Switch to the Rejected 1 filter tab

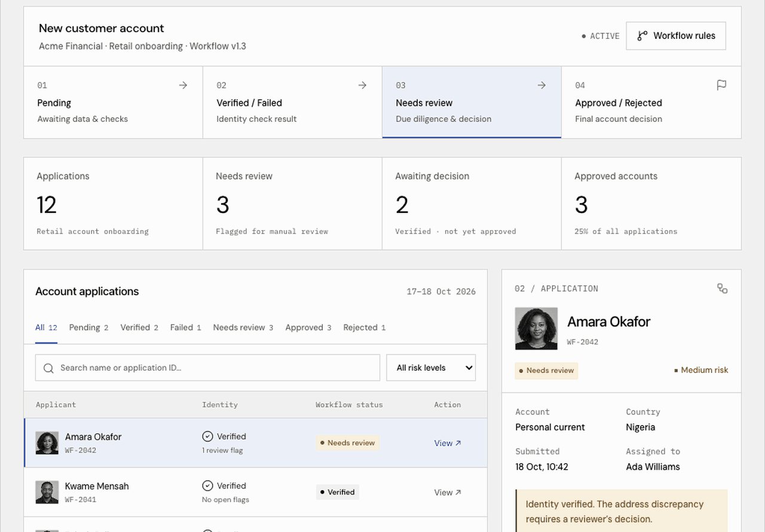tap(364, 328)
